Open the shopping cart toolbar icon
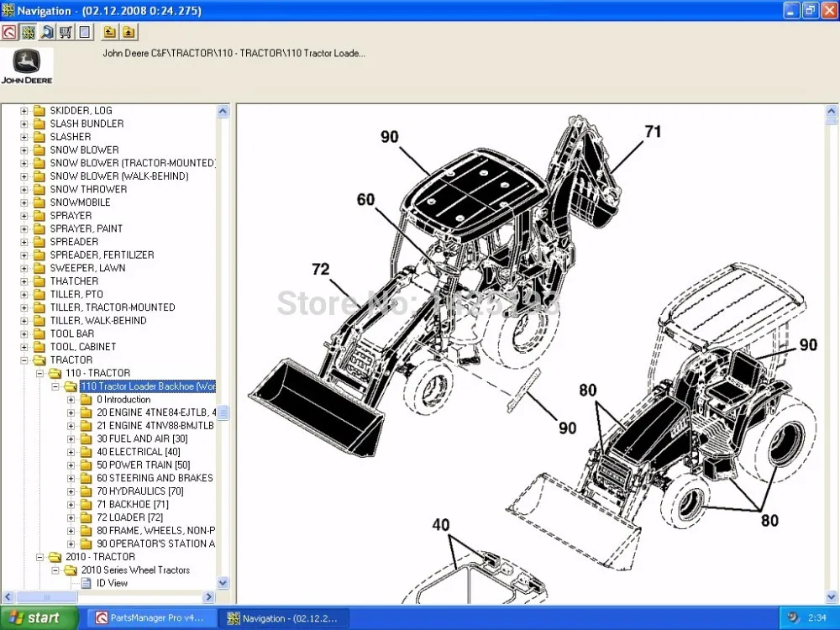This screenshot has width=840, height=630. click(x=66, y=32)
